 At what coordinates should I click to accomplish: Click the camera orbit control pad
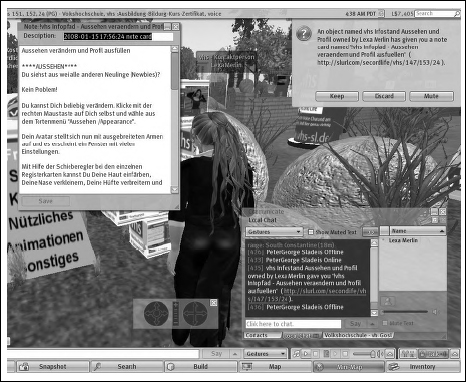(x=156, y=313)
